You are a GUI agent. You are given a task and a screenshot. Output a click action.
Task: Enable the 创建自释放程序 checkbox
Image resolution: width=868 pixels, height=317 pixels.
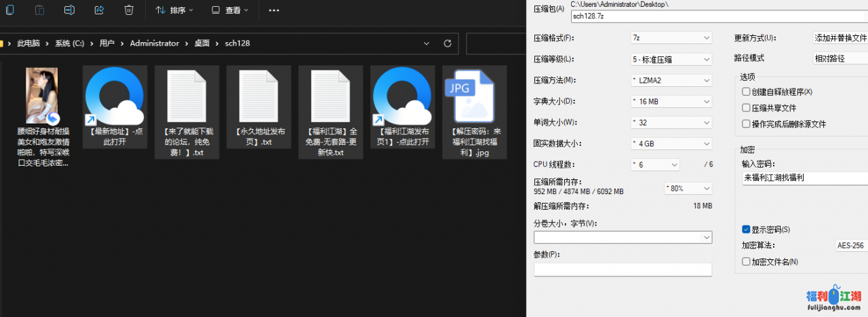747,92
